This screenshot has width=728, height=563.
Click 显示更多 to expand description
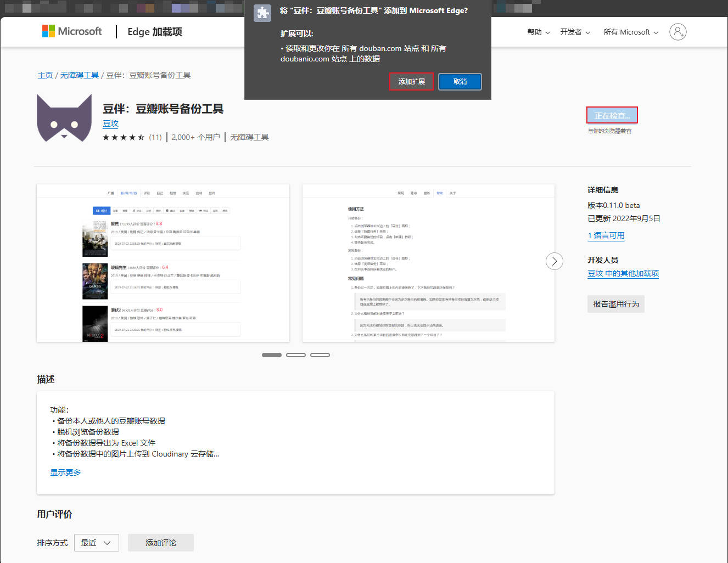click(65, 472)
